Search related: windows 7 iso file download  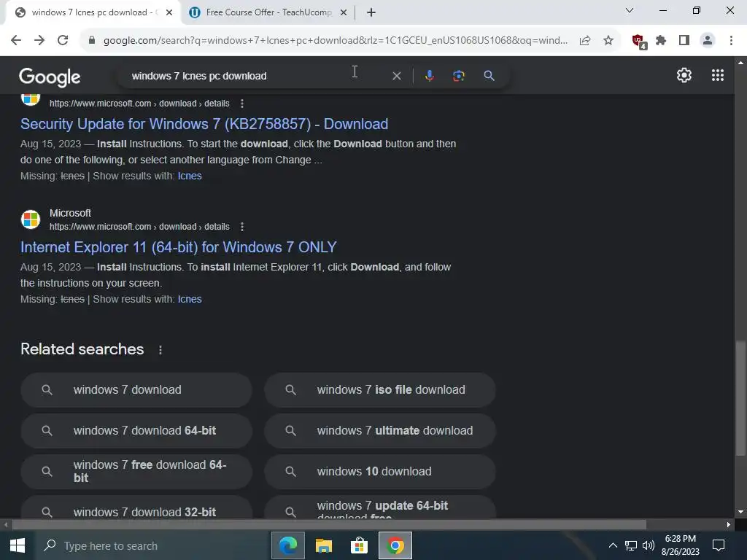[x=380, y=390]
